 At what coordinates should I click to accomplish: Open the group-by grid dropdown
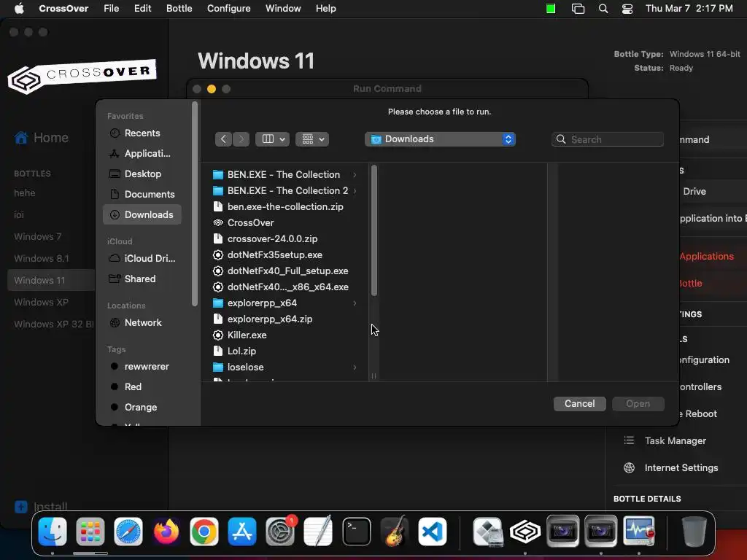[x=312, y=139]
